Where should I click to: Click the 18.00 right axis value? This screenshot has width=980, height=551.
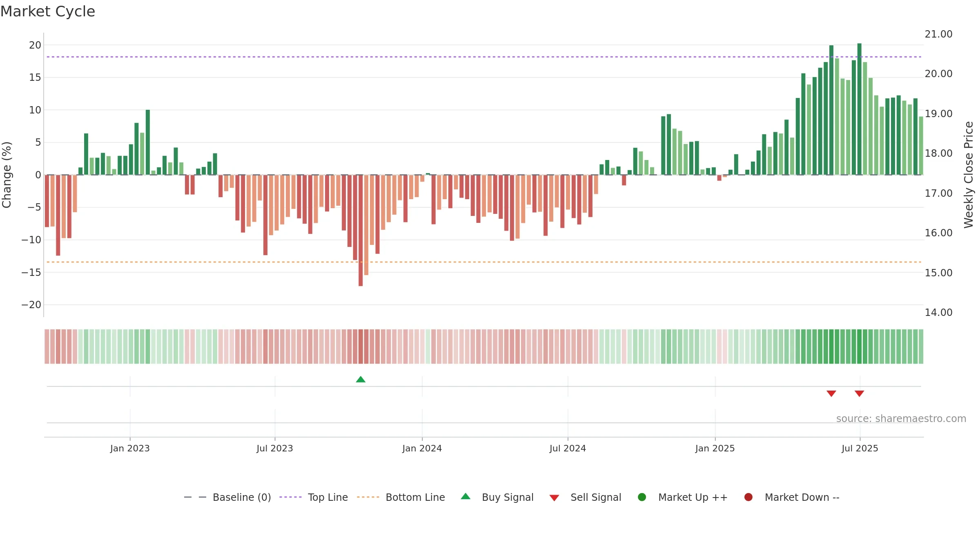[x=938, y=153]
